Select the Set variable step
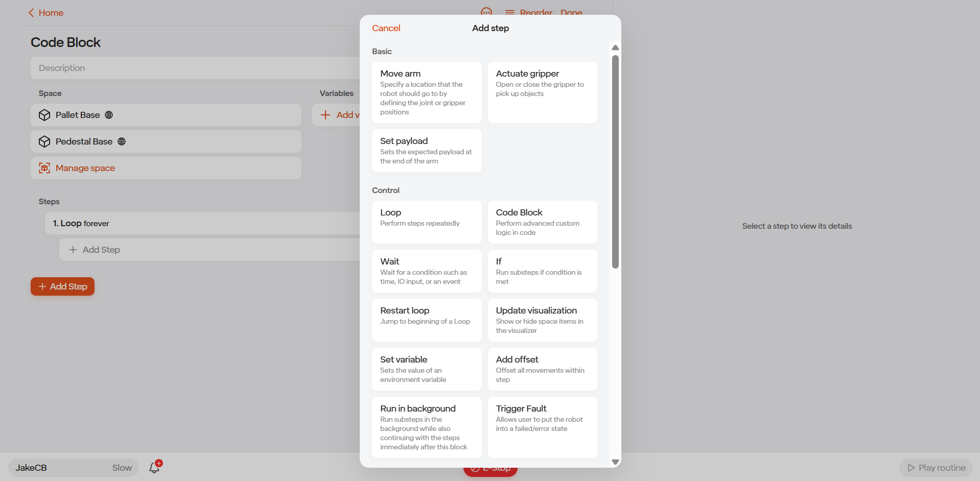 (427, 369)
